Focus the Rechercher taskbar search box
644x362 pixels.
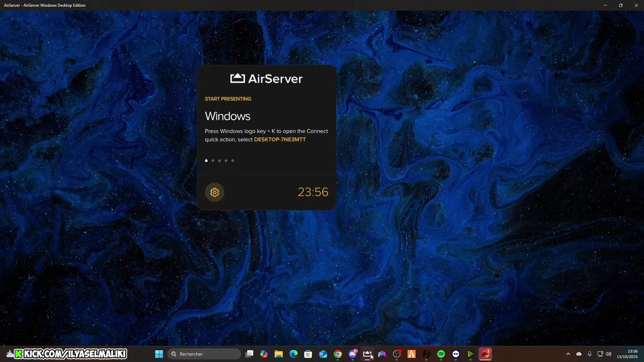coord(204,354)
